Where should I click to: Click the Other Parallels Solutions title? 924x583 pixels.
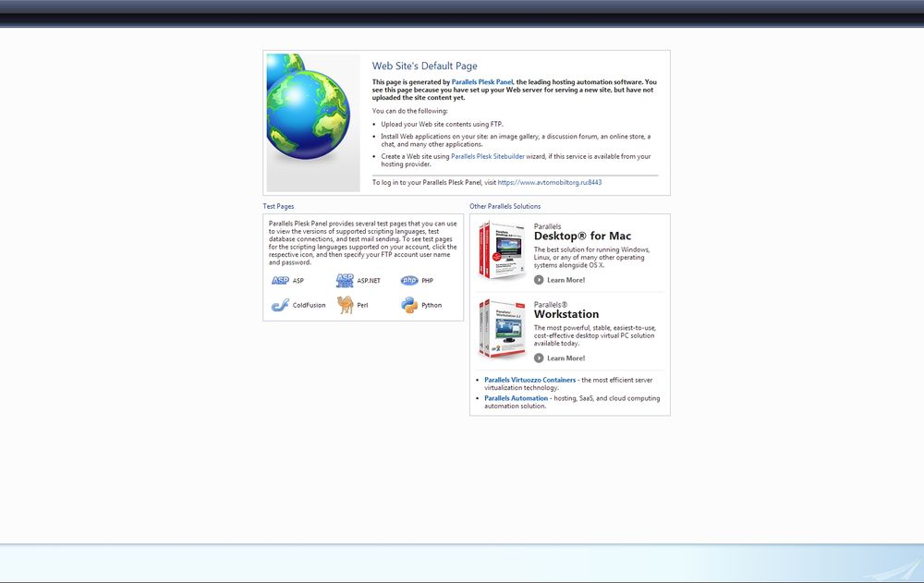[505, 206]
